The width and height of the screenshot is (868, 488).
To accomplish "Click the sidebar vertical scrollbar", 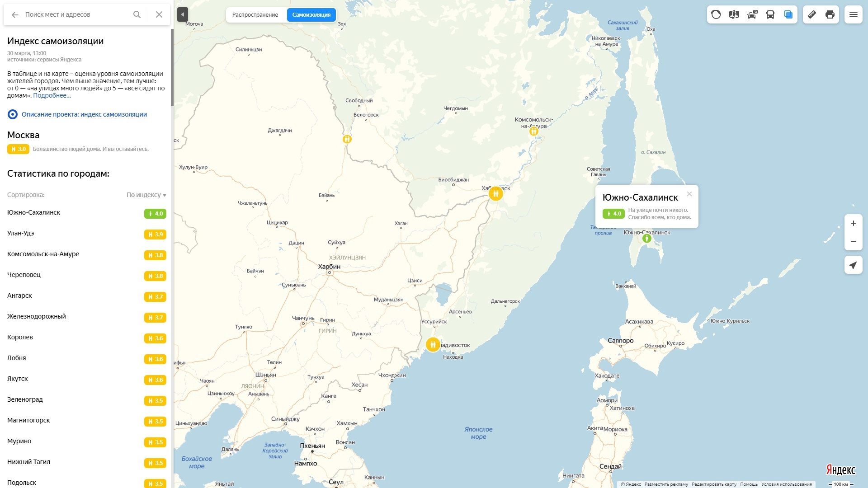I will [x=172, y=68].
